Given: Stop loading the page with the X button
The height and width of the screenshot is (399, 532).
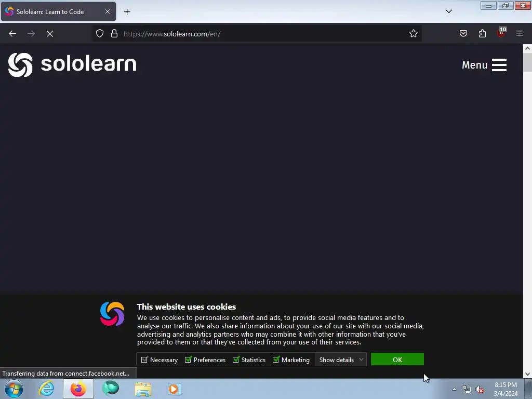Looking at the screenshot, I should [x=50, y=34].
